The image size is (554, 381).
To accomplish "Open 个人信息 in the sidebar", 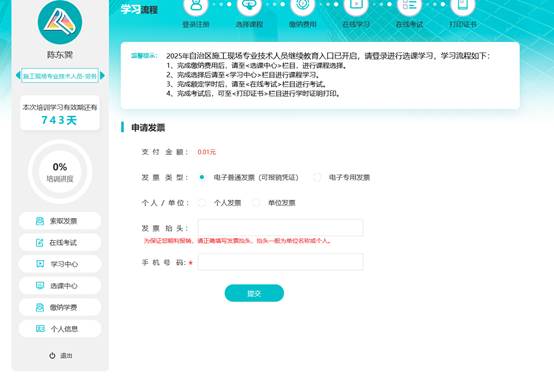I will point(60,329).
